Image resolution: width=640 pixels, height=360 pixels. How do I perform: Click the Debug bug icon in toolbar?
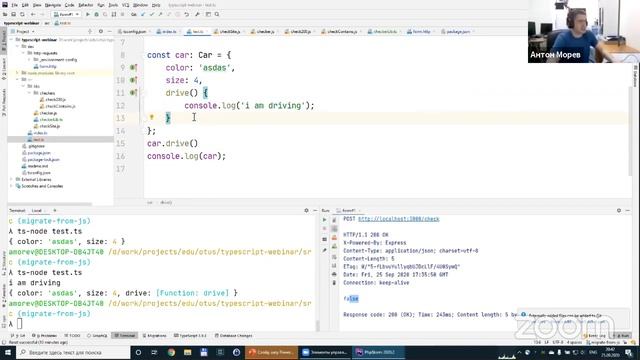97,14
